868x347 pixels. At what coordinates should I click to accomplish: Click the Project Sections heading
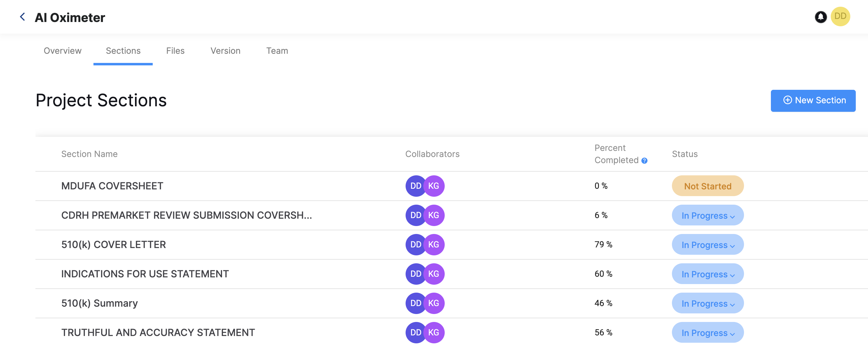coord(101,100)
